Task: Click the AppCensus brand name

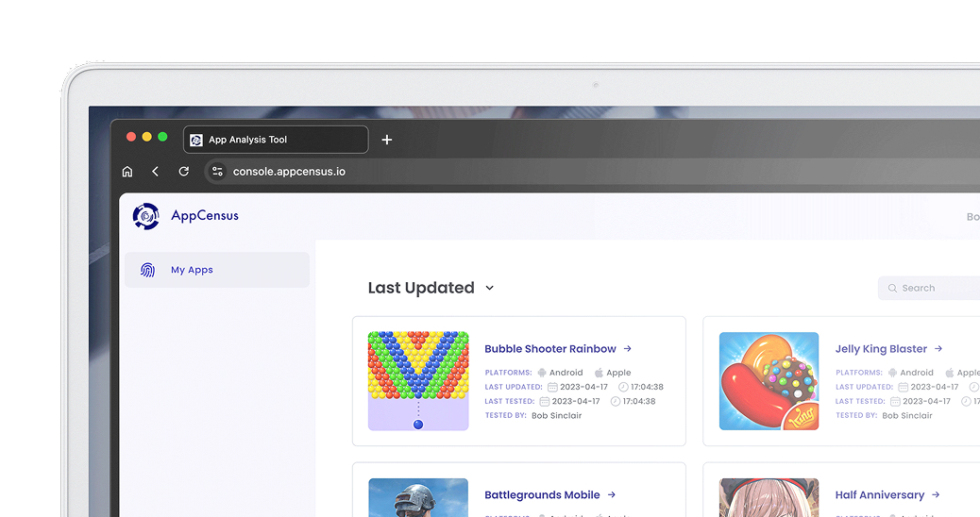Action: pyautogui.click(x=204, y=215)
